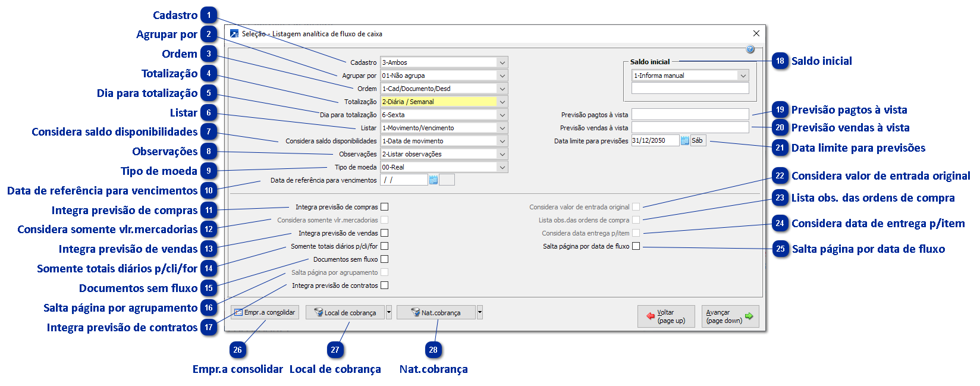Click Avançar (page down) button
980x386 pixels.
pos(730,316)
